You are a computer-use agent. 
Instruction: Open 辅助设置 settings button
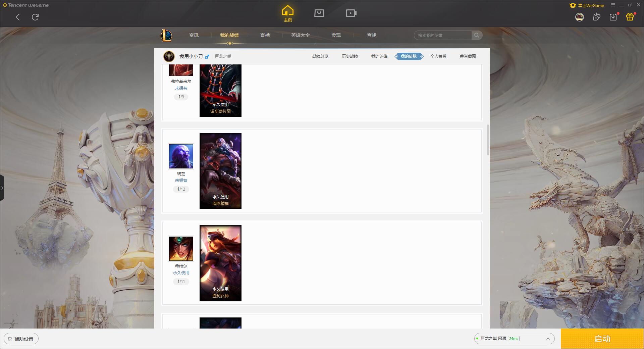(21, 339)
